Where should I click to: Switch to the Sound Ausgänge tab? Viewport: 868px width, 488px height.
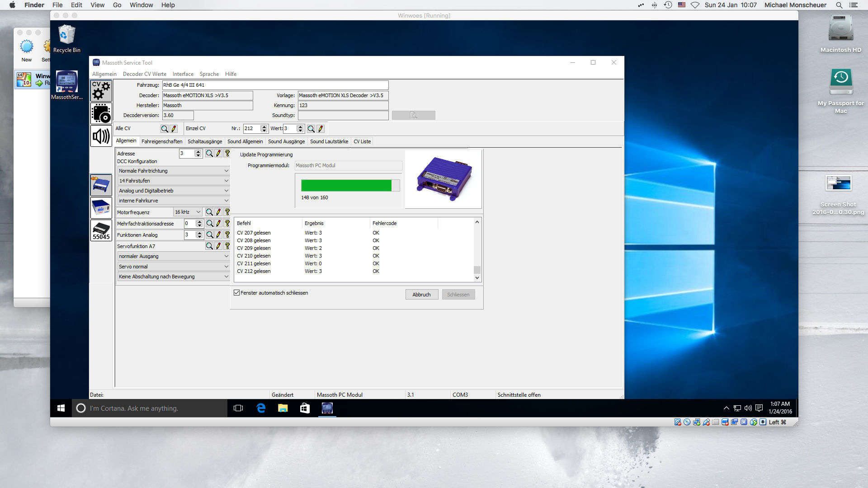click(x=287, y=141)
